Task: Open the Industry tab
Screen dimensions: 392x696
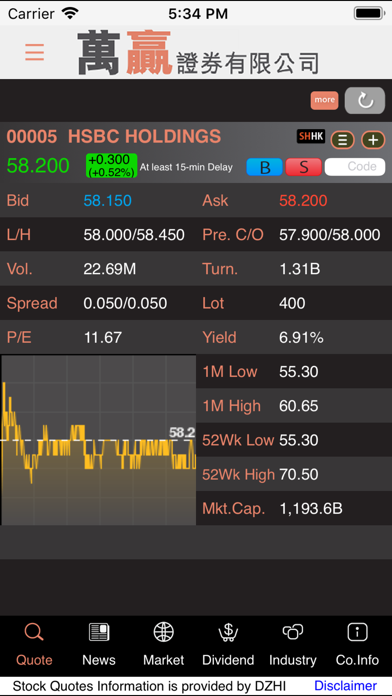Action: coord(293,644)
